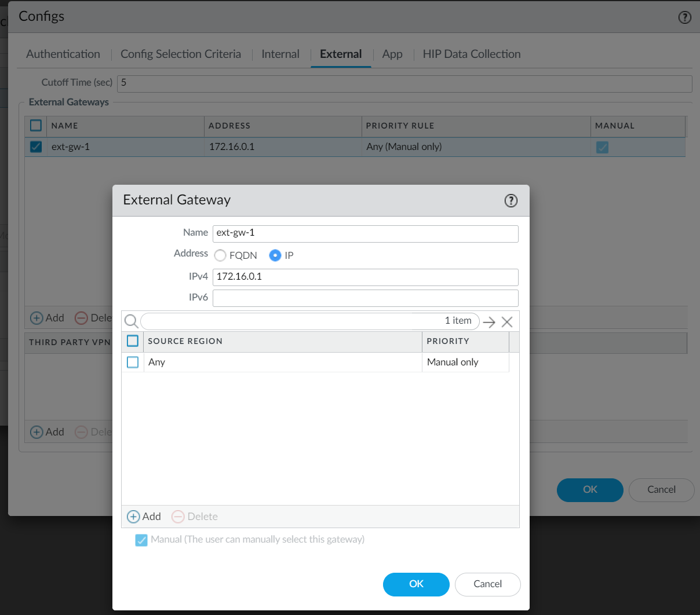Toggle Manual gateway selection checkbox
Image resolution: width=700 pixels, height=615 pixels.
tap(141, 540)
